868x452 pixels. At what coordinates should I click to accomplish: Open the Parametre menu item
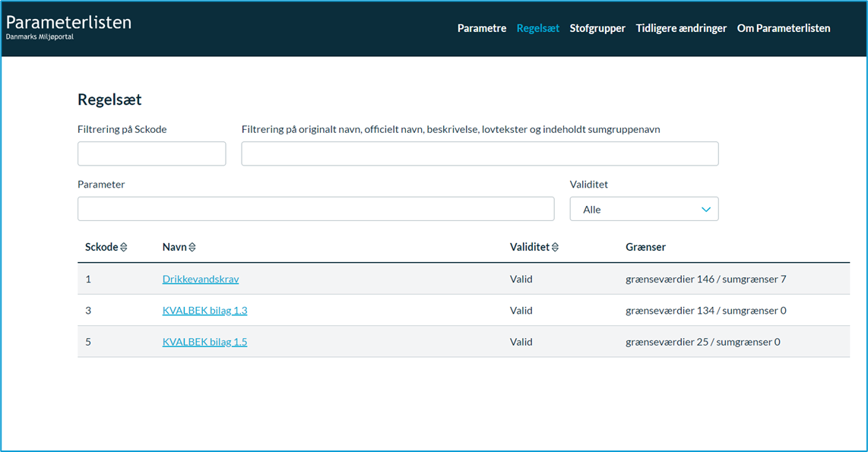pyautogui.click(x=482, y=28)
